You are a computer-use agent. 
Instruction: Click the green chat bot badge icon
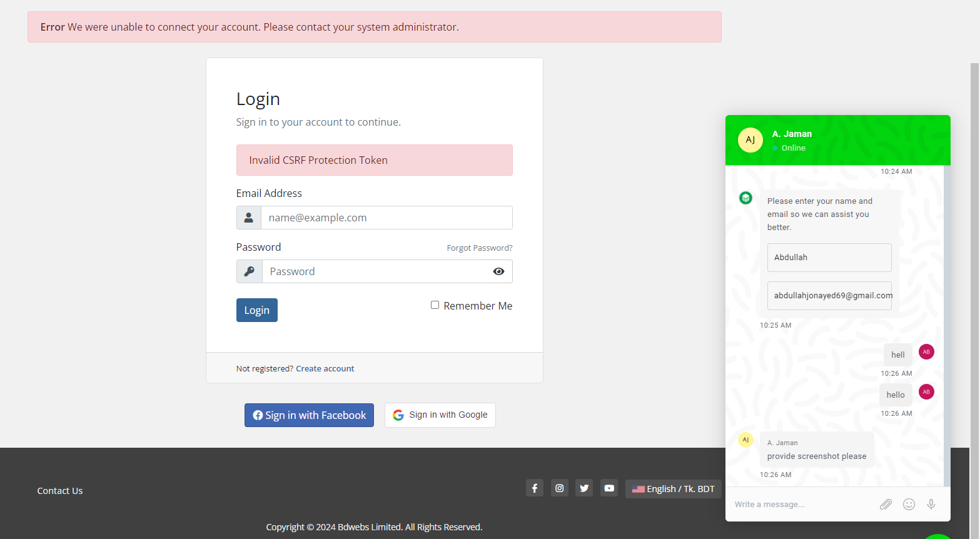tap(745, 198)
